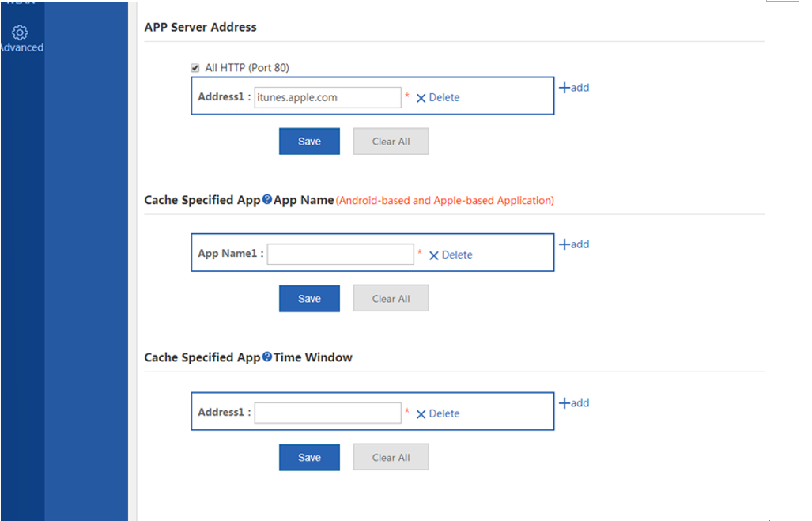Add another address under APP Server Address
The width and height of the screenshot is (812, 521).
(x=574, y=88)
